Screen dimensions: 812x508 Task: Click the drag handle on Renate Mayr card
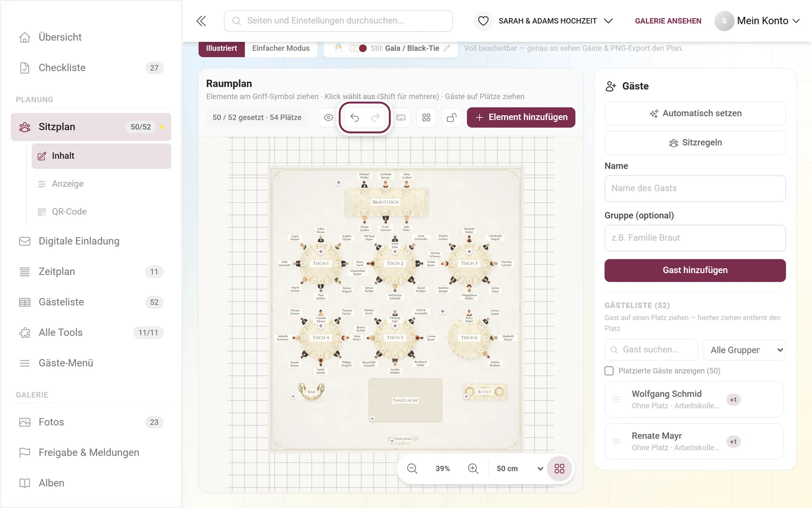[x=617, y=441]
